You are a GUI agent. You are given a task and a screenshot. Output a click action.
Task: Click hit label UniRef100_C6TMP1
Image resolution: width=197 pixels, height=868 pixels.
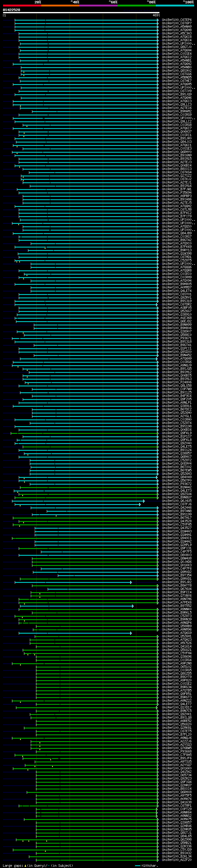pyautogui.click(x=177, y=806)
